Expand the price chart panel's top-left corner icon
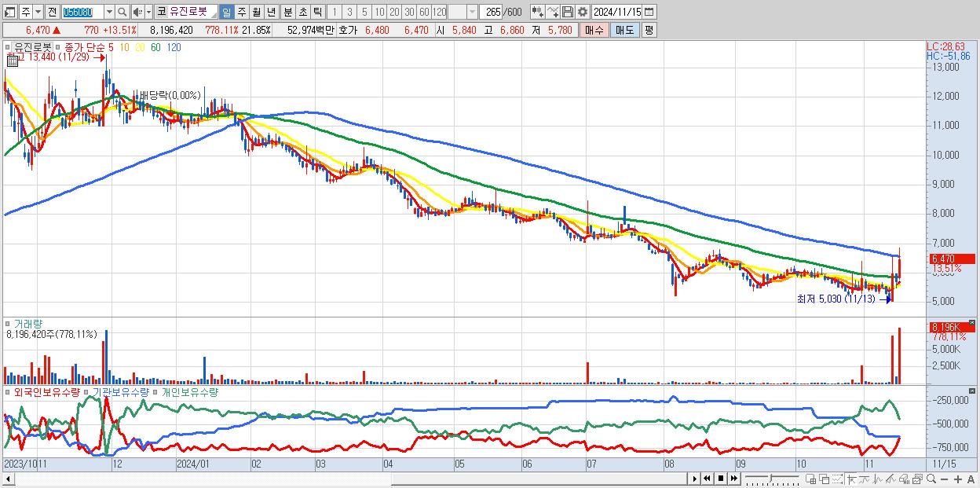980x488 pixels. [9, 46]
